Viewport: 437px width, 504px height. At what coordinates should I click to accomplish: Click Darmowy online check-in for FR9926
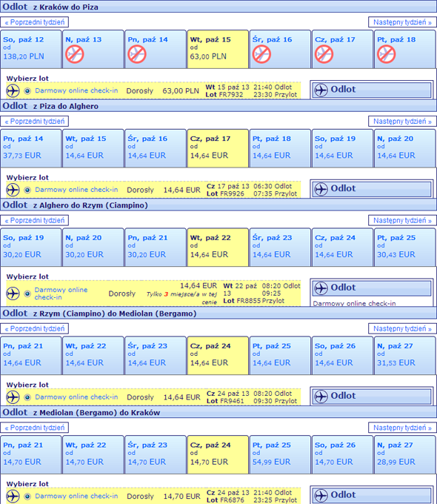[x=76, y=190]
